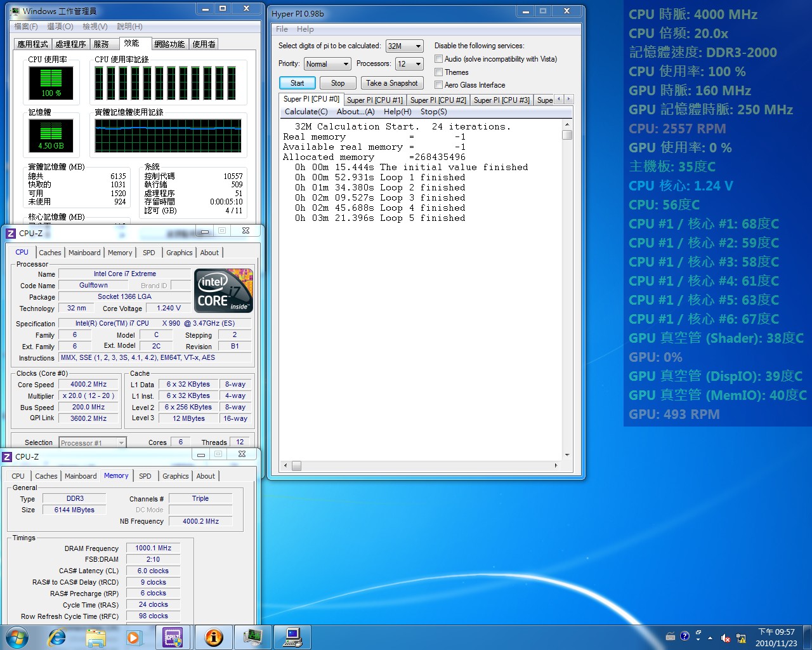
Task: Toggle Themes service disable checkbox
Action: click(x=438, y=72)
